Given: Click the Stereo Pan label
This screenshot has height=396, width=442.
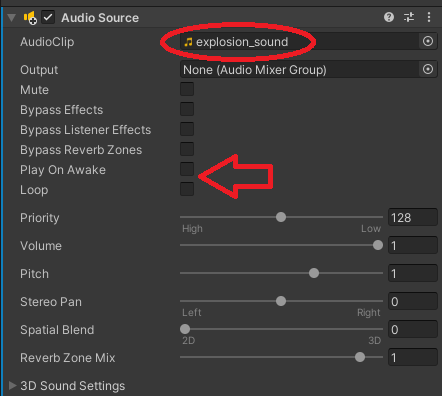Looking at the screenshot, I should (51, 302).
